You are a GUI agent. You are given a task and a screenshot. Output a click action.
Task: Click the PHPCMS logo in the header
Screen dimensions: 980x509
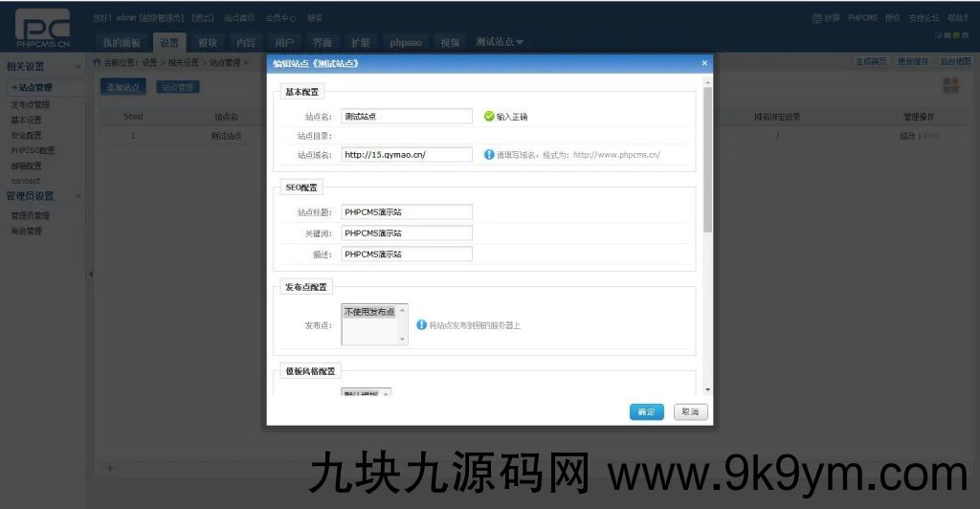(x=42, y=30)
